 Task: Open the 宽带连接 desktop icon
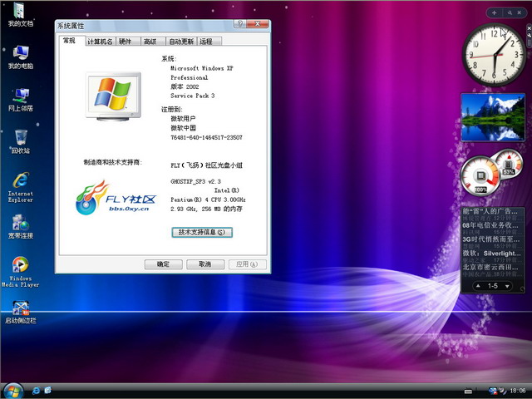tap(20, 226)
